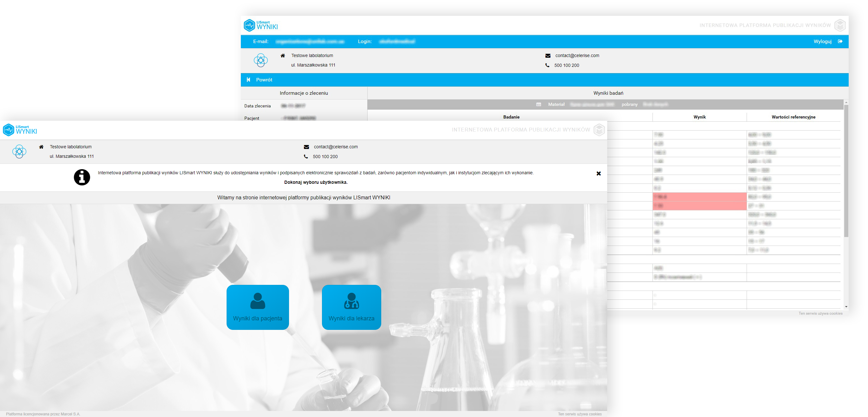The image size is (868, 417).
Task: Click the scrollbar up arrow in results
Action: 846,102
